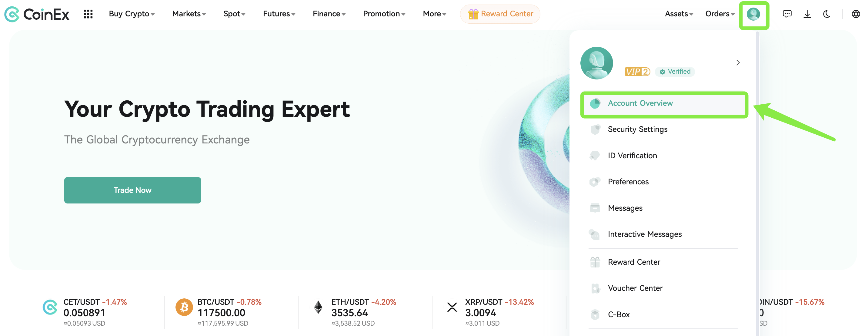This screenshot has height=336, width=868.
Task: Expand profile details with the right chevron
Action: [738, 63]
